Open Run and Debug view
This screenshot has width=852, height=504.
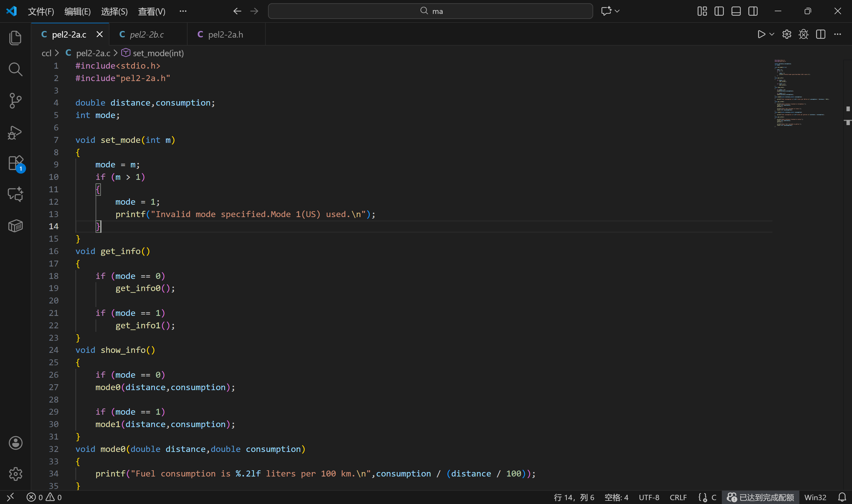point(15,133)
